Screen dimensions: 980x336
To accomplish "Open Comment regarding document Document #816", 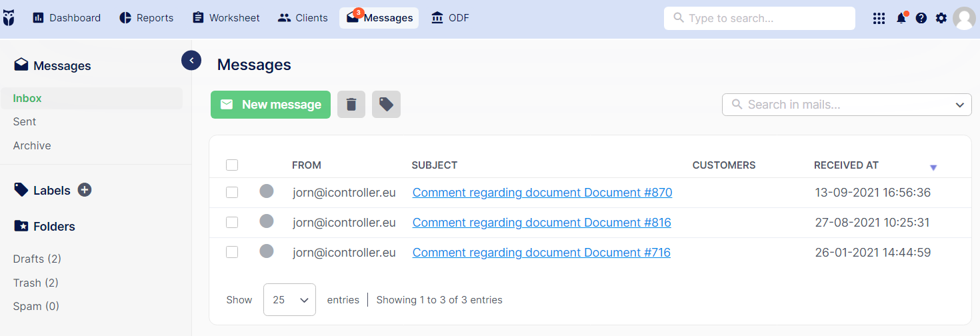I will click(541, 223).
